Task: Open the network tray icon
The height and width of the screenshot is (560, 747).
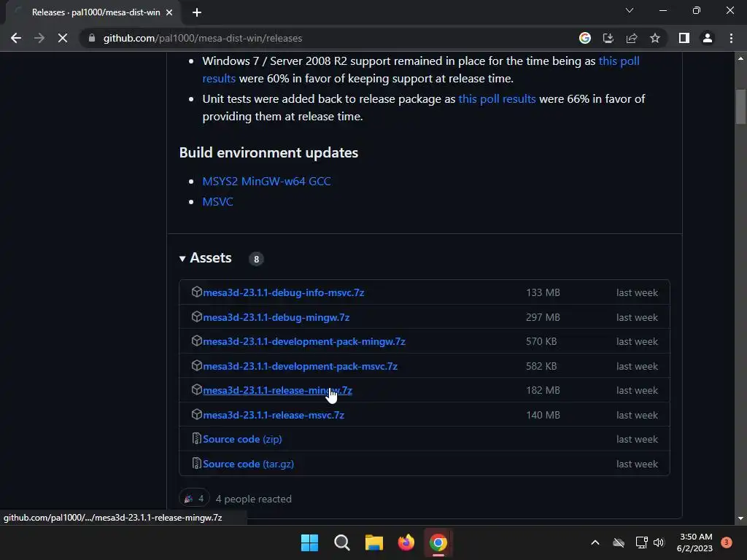Action: point(641,542)
